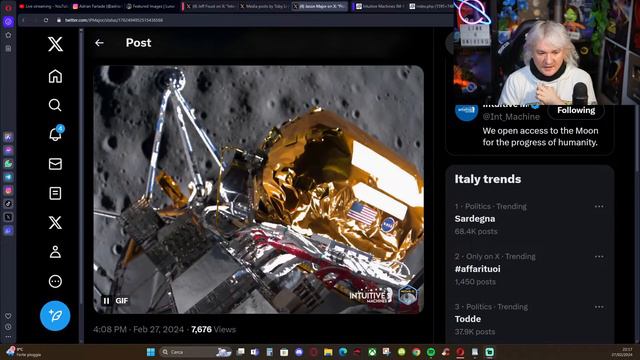
Task: Open TikTok icon in Opera sidebar
Action: [x=8, y=204]
